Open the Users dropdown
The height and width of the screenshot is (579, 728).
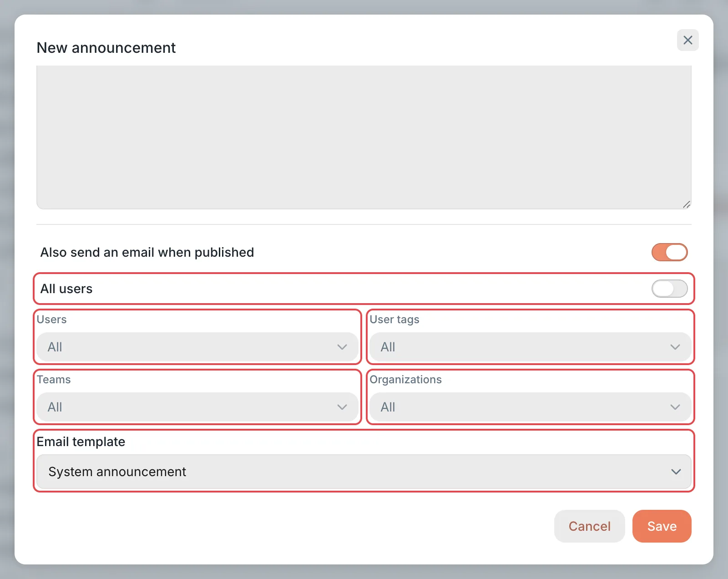pyautogui.click(x=197, y=347)
